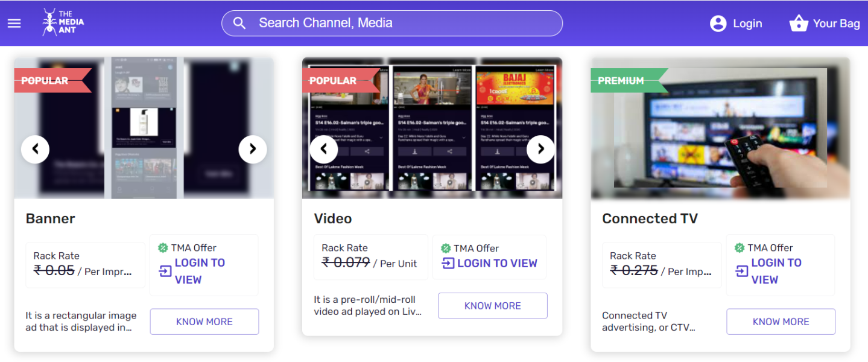Click the Video carousel right arrow

(540, 149)
